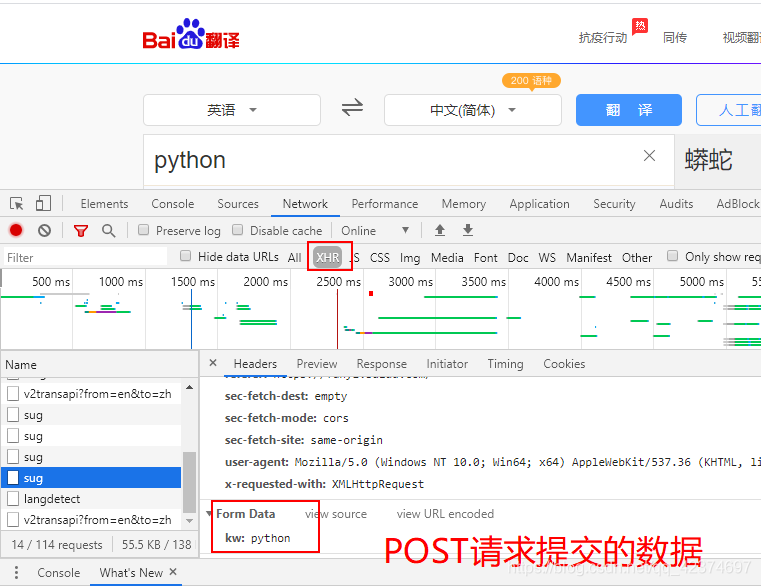
Task: Click the python translation input box
Action: click(x=409, y=160)
